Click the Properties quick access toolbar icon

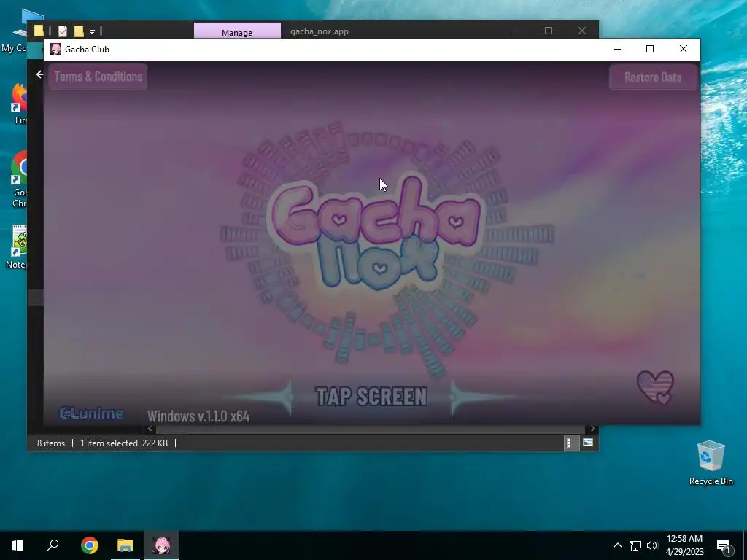click(63, 31)
